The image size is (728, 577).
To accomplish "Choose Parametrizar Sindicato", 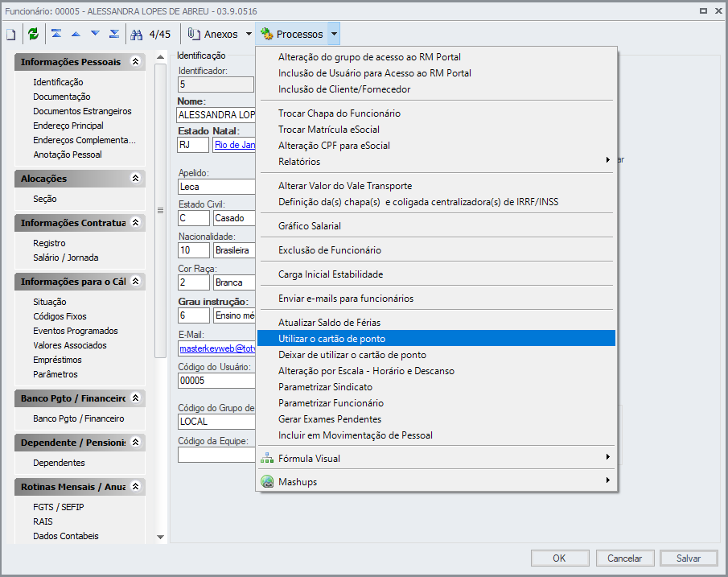I will pyautogui.click(x=436, y=386).
